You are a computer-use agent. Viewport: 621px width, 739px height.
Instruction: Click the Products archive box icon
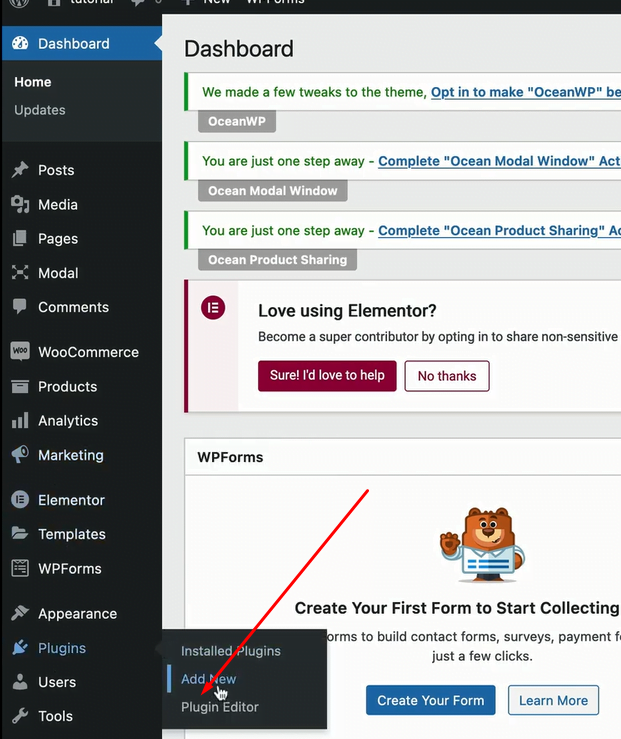pos(20,386)
